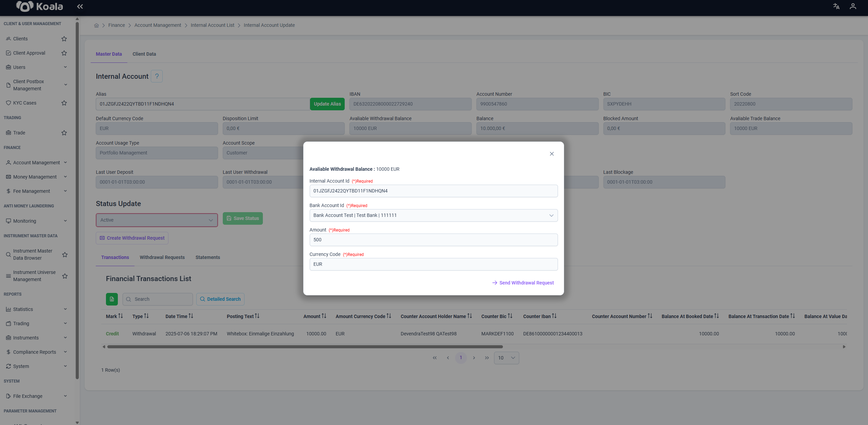
Task: Expand Monitoring menu
Action: (37, 221)
